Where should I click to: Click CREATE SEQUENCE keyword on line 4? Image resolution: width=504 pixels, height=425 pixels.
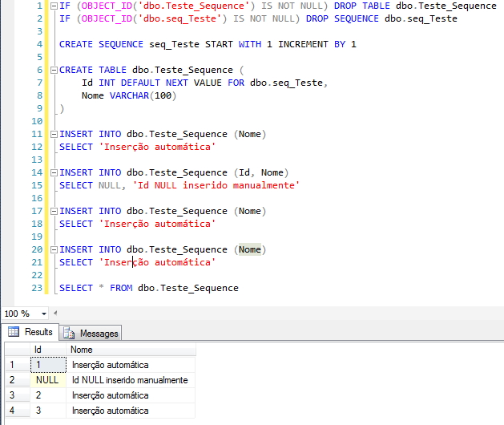(101, 44)
